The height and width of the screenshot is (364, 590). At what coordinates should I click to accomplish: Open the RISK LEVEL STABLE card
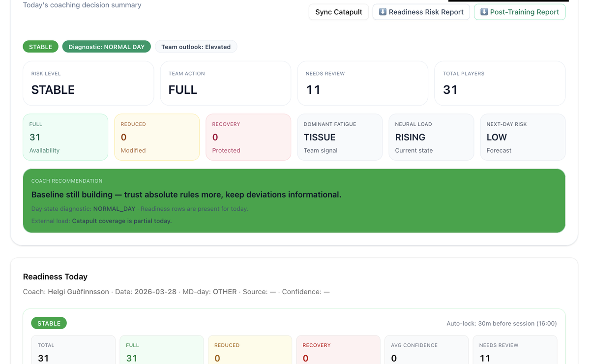[88, 83]
